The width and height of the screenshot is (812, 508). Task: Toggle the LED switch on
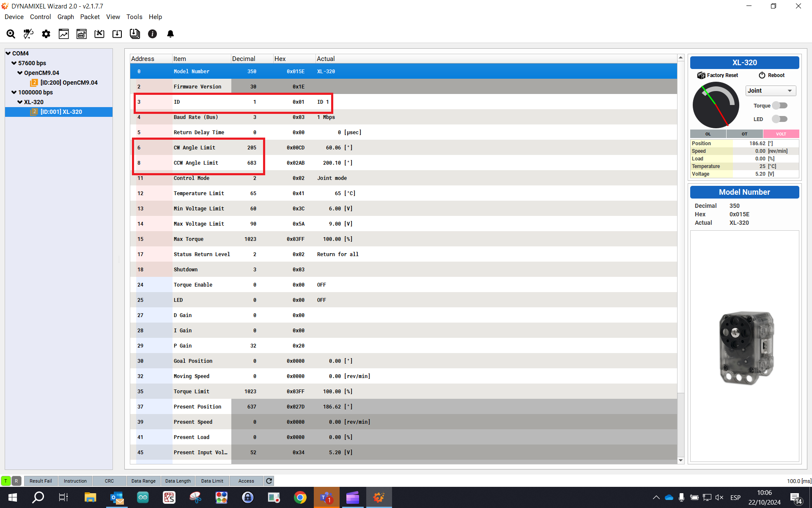pos(779,119)
